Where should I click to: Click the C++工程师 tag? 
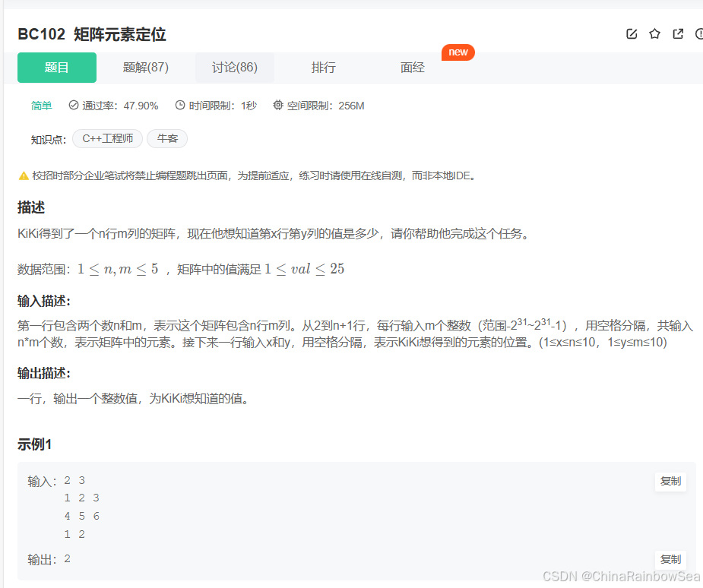[x=108, y=138]
